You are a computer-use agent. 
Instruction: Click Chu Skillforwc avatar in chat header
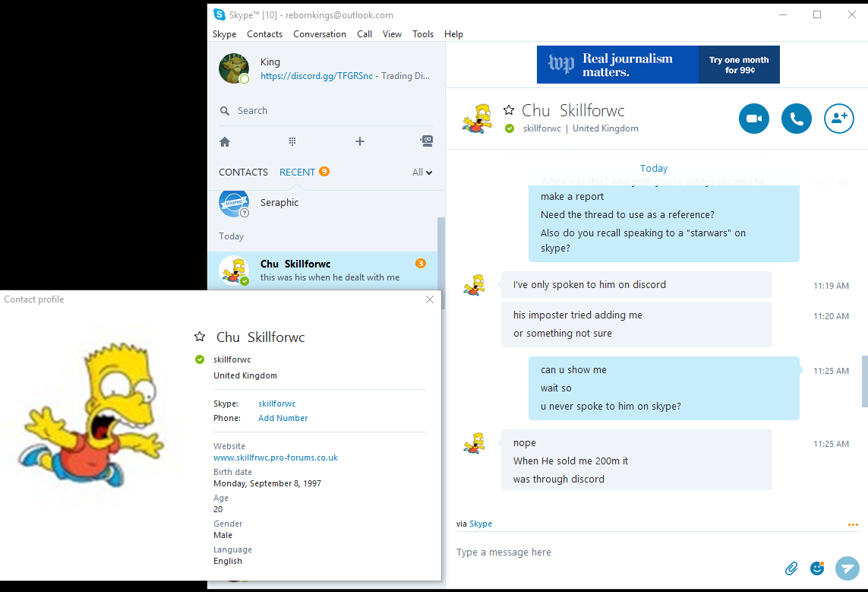[477, 119]
